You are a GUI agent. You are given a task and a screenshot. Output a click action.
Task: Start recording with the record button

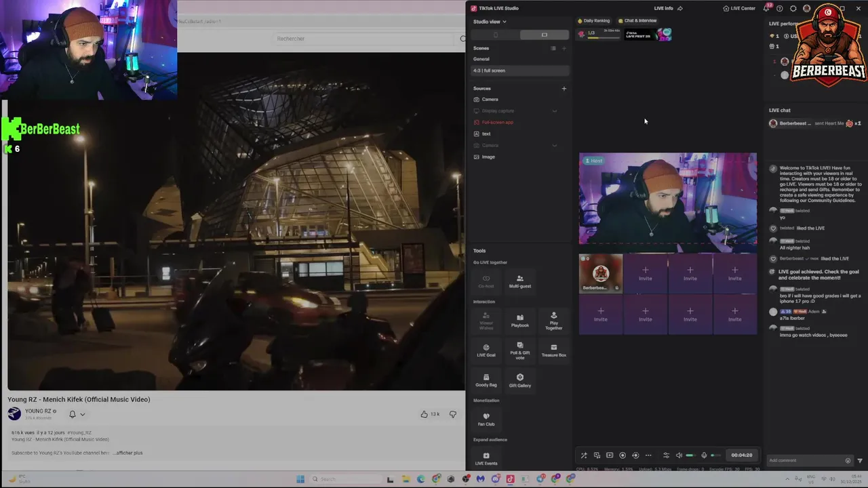(623, 455)
